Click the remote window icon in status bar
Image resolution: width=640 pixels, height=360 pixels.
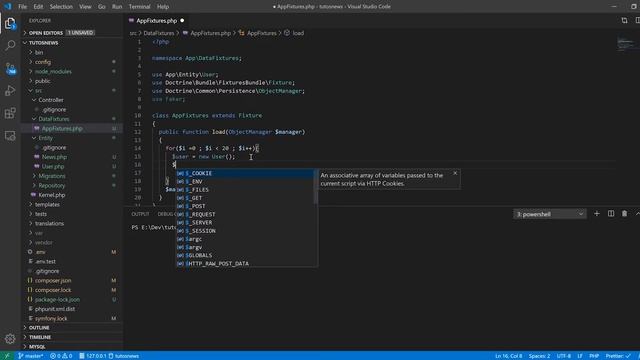(x=7, y=356)
